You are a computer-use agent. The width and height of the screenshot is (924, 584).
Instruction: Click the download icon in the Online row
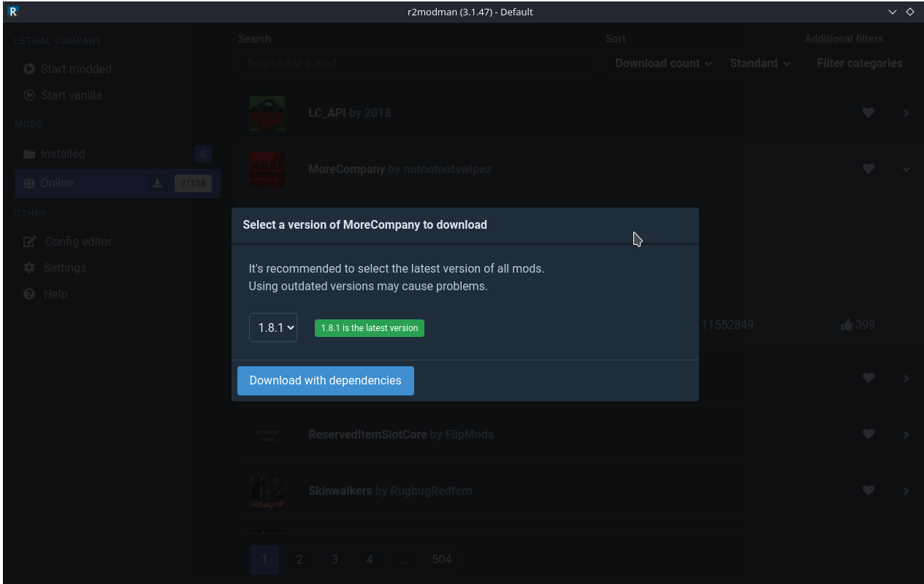(x=157, y=183)
